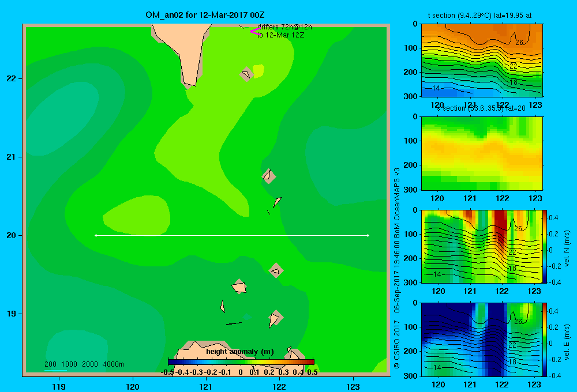Open the salinity section panel
Screen dimensions: 577x392
482,153
